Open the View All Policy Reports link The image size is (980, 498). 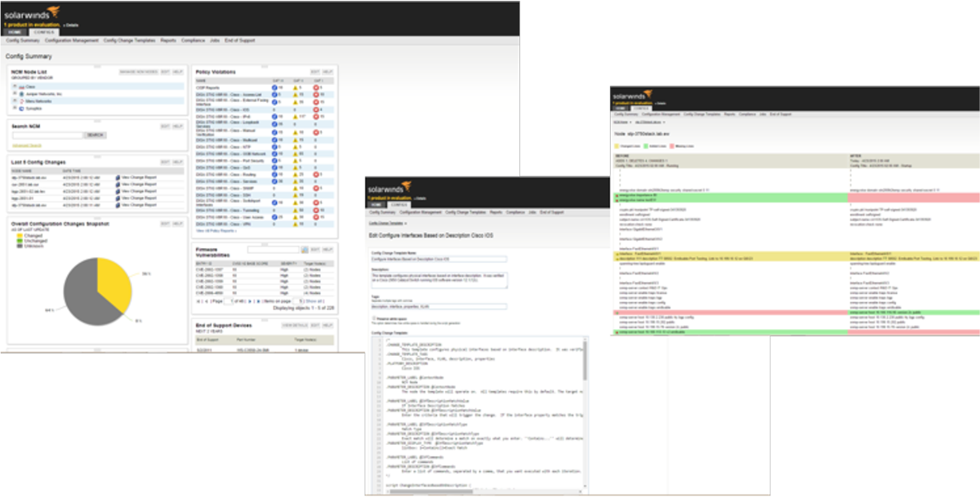pos(216,231)
